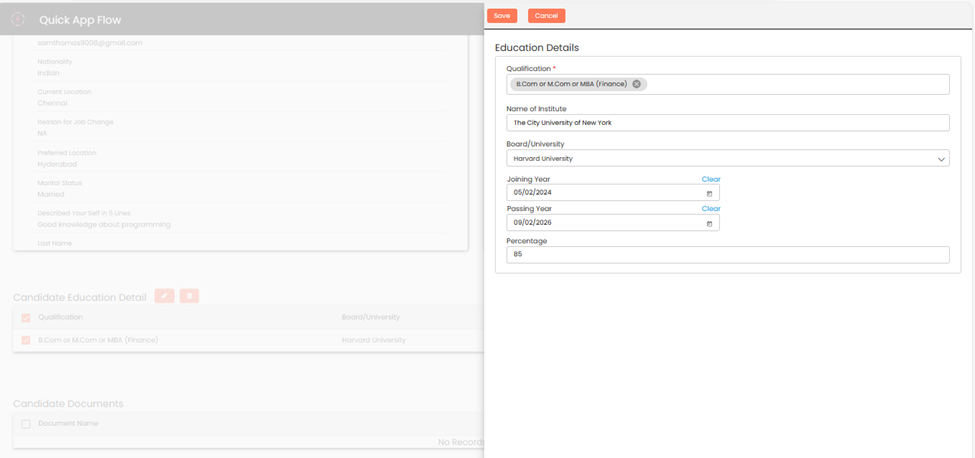Click the delete trash icon for education detail

189,296
